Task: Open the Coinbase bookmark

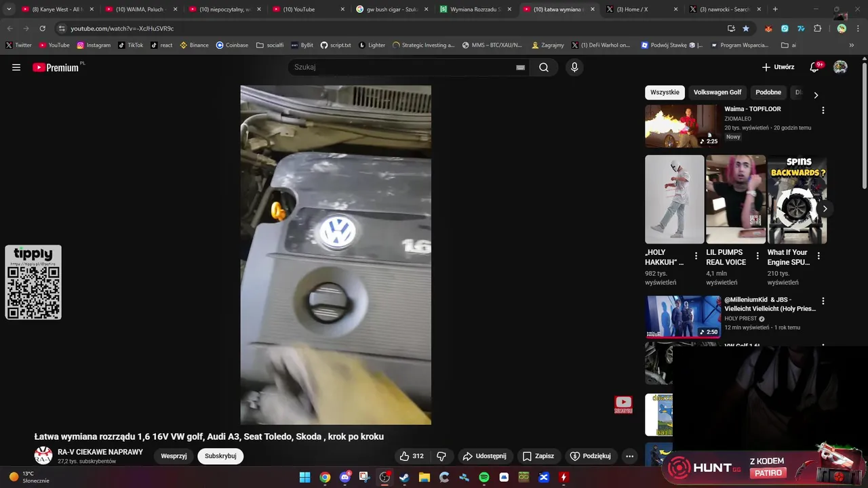Action: pyautogui.click(x=232, y=45)
